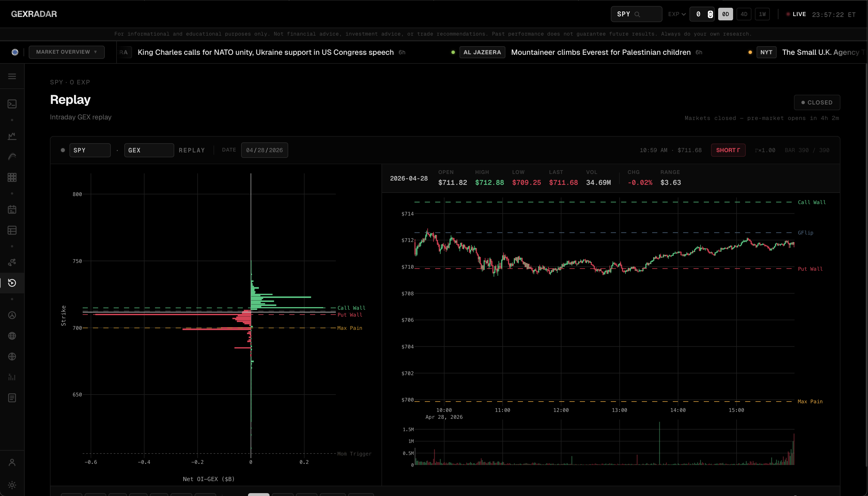Open the meridian-lined globe sidebar icon
Screen dimensions: 868x496
[12, 336]
